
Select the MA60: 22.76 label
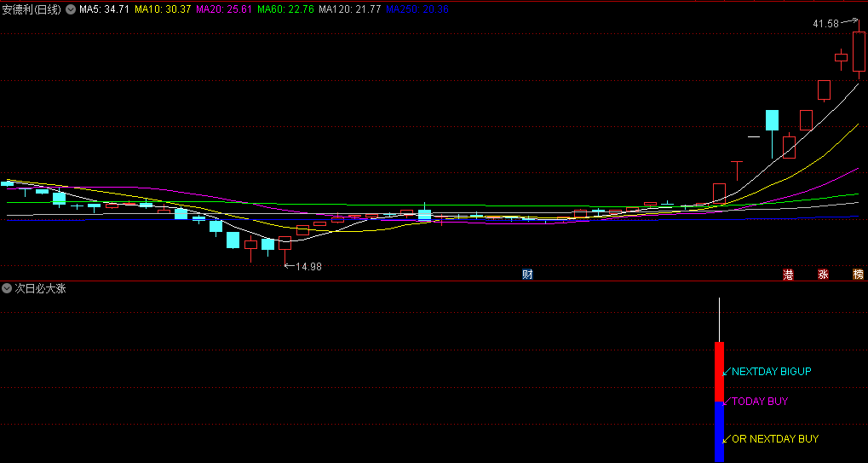coord(285,9)
